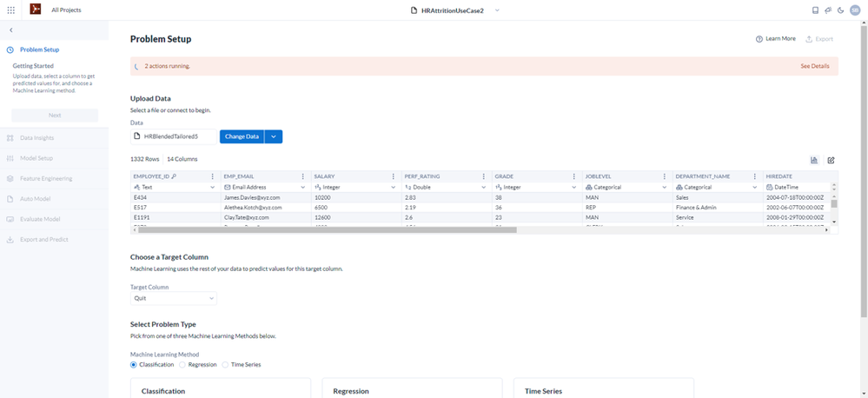Viewport: 868px width, 398px height.
Task: Click the table vertical scrollbar thumb
Action: tap(834, 203)
